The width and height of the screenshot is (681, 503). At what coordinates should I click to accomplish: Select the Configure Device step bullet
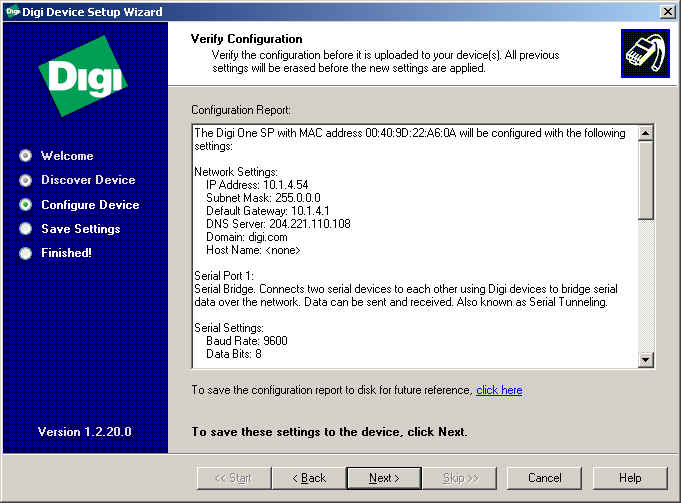pos(25,205)
